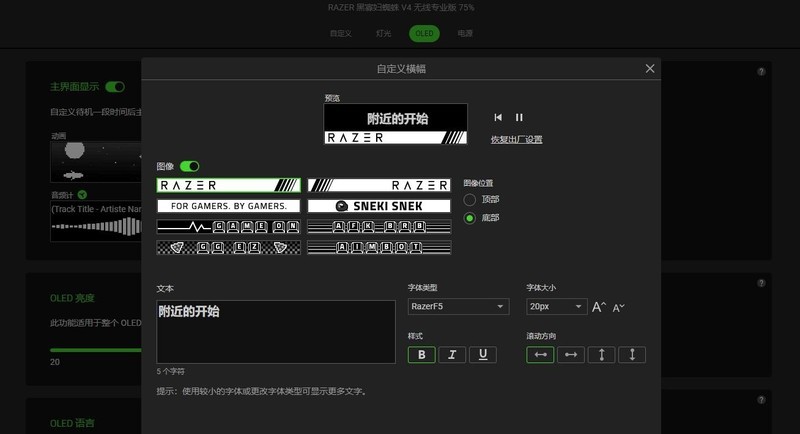This screenshot has width=800, height=434.
Task: Select upward vertical scroll direction
Action: (602, 354)
